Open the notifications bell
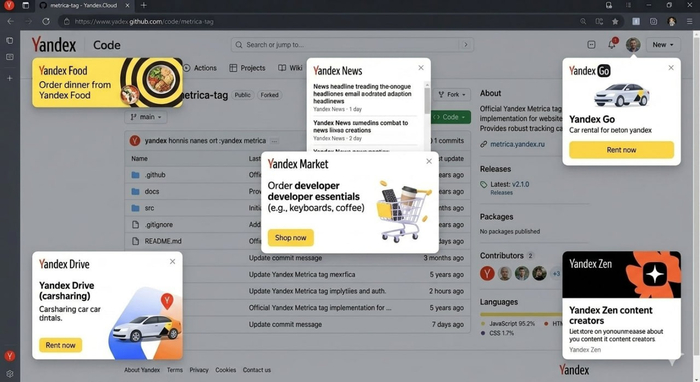This screenshot has width=700, height=382. click(612, 44)
